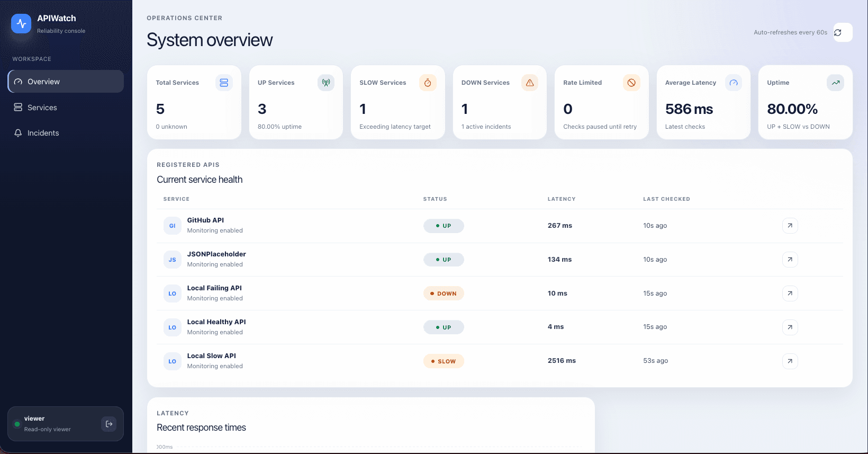Click the APIWatch pulse logo icon
Screen dimensions: 868x454
pos(21,24)
